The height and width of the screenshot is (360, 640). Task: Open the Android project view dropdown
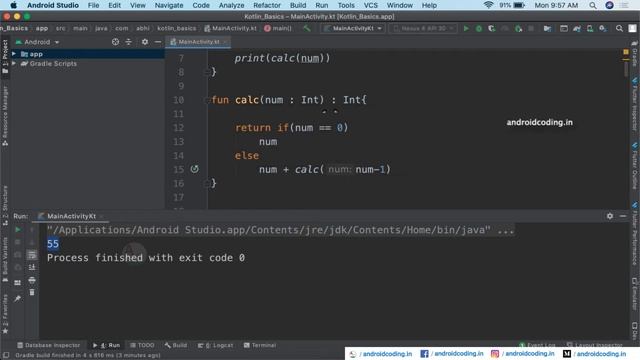coord(38,42)
